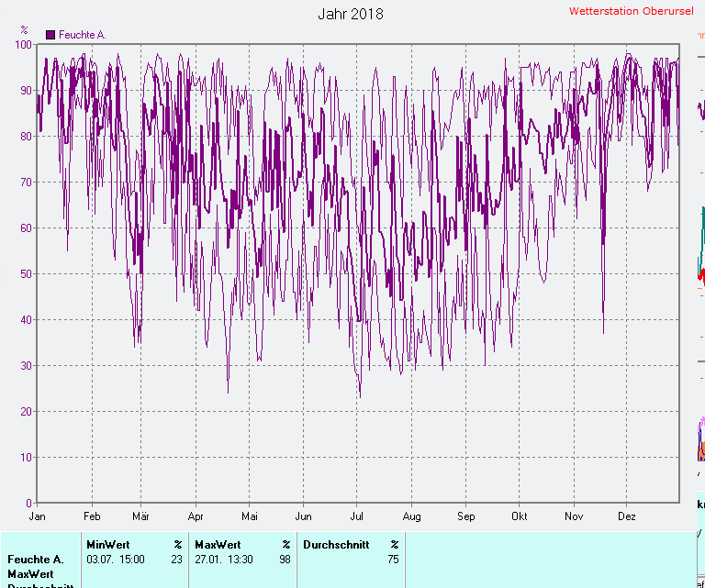The image size is (705, 588).
Task: Click the 'MinWert' column header
Action: click(x=108, y=545)
